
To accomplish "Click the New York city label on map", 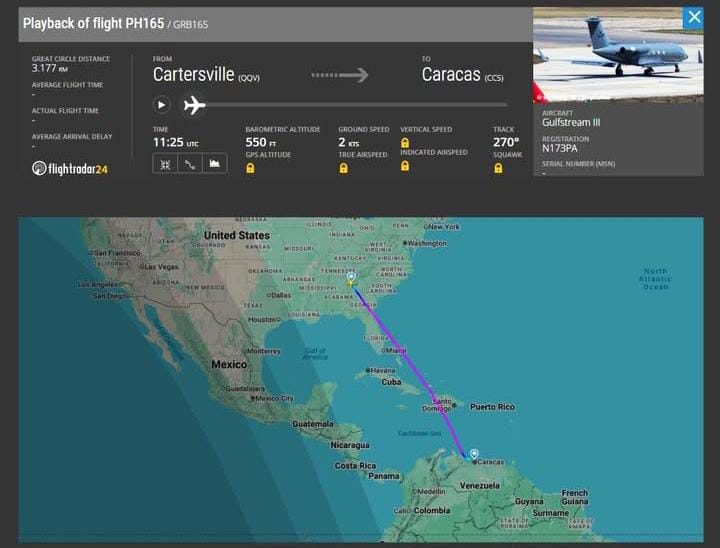I will [x=442, y=227].
